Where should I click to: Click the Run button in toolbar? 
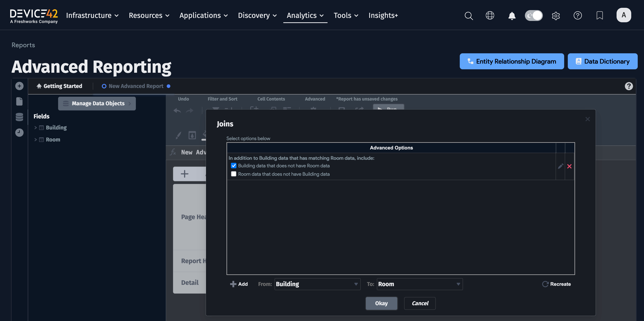[388, 107]
